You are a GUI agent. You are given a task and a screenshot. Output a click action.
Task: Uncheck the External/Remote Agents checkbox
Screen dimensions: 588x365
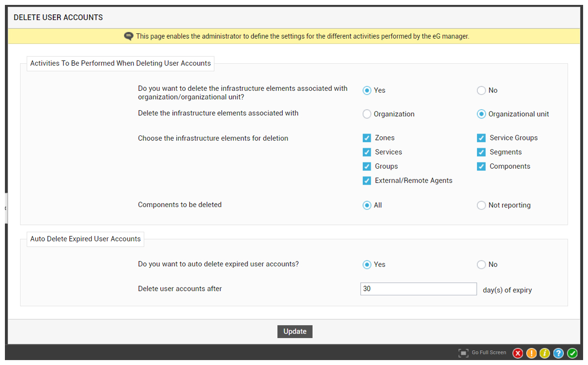[367, 181]
